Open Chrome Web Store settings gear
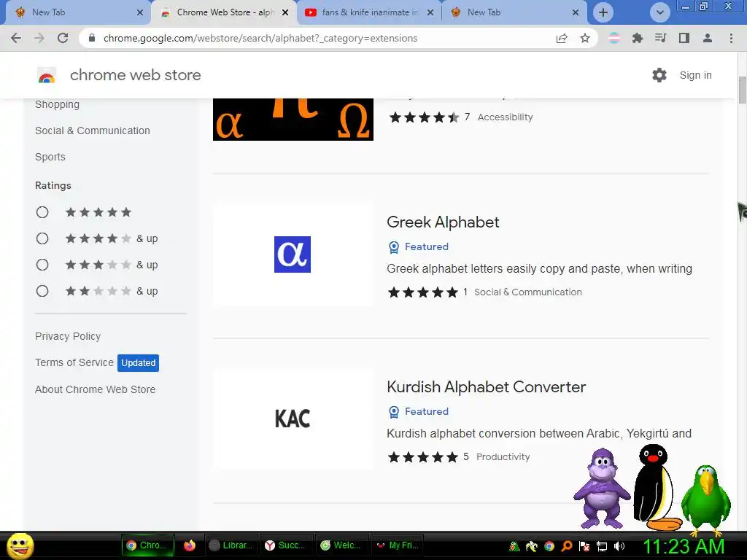747x560 pixels. [659, 75]
